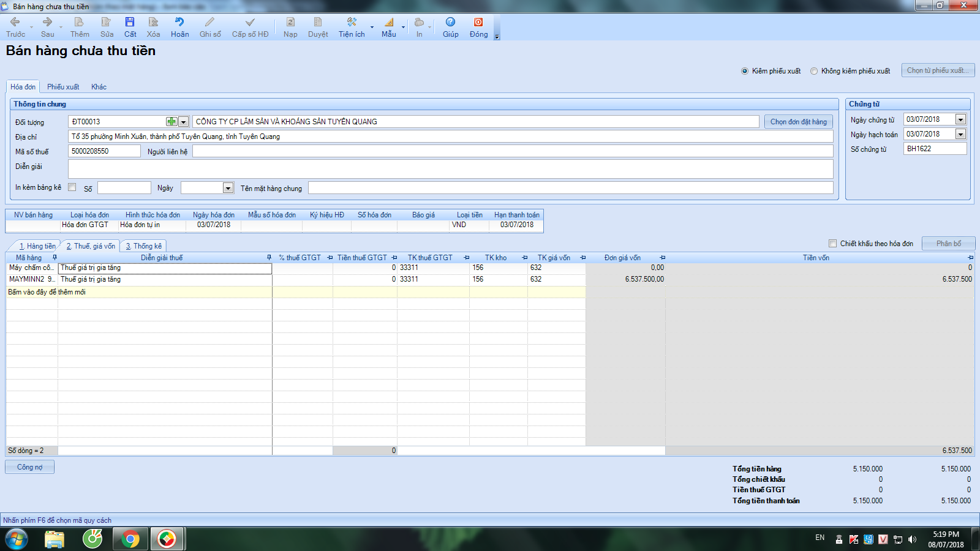The image size is (980, 551).
Task: Open Chrome from the taskbar
Action: click(130, 539)
